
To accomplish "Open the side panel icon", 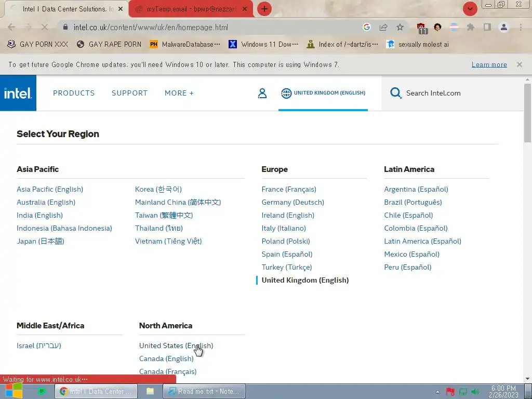I will pos(487,27).
